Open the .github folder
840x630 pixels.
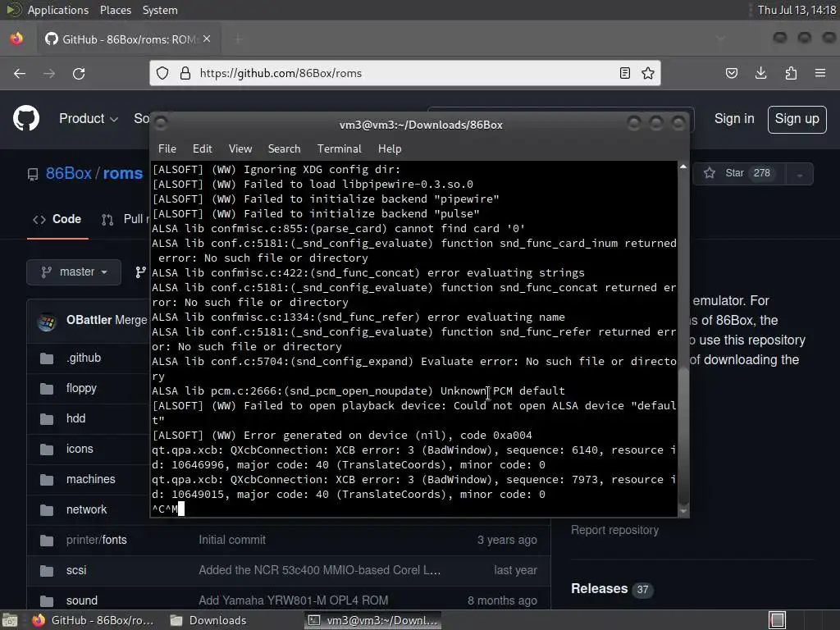pyautogui.click(x=84, y=358)
